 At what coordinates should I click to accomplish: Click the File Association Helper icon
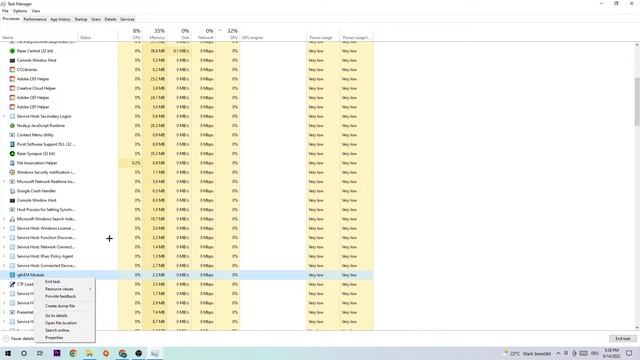12,163
